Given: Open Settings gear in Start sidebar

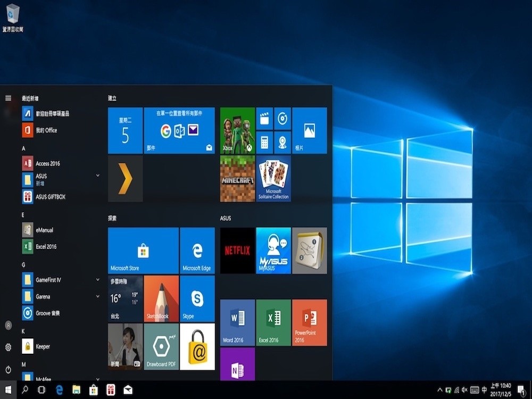Looking at the screenshot, I should point(8,347).
